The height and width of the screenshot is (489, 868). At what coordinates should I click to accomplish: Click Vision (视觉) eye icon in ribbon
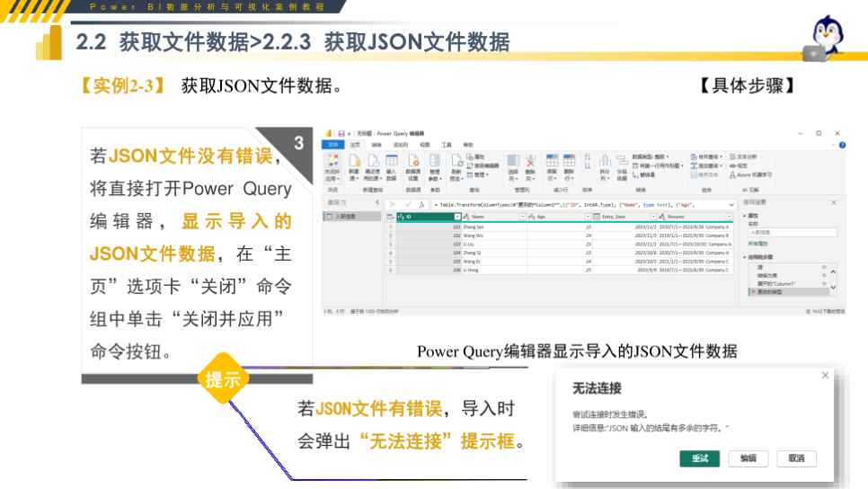pyautogui.click(x=732, y=165)
